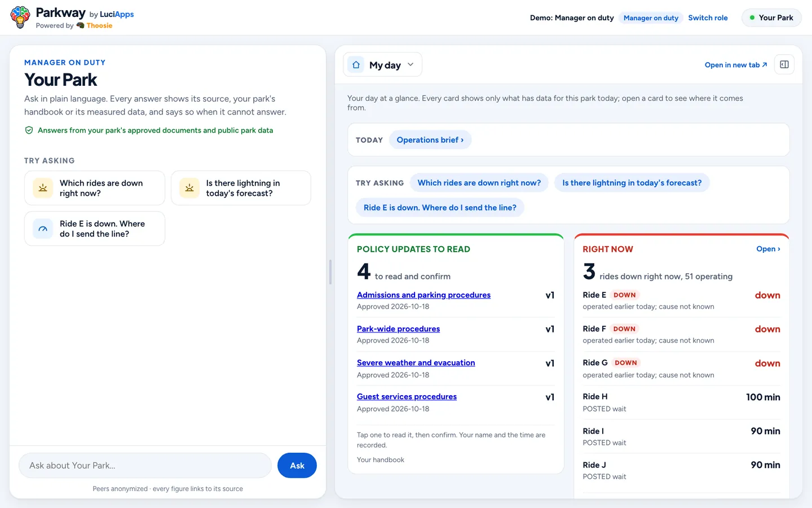The height and width of the screenshot is (508, 812).
Task: Open the Right Now card
Action: tap(768, 249)
